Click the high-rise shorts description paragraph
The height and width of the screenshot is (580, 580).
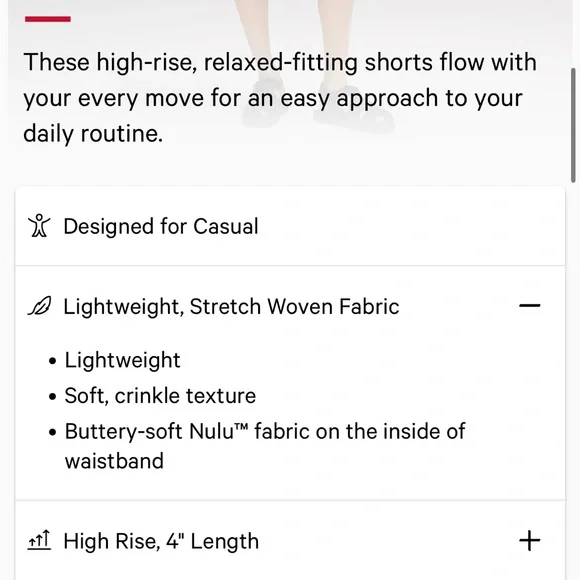coord(280,98)
